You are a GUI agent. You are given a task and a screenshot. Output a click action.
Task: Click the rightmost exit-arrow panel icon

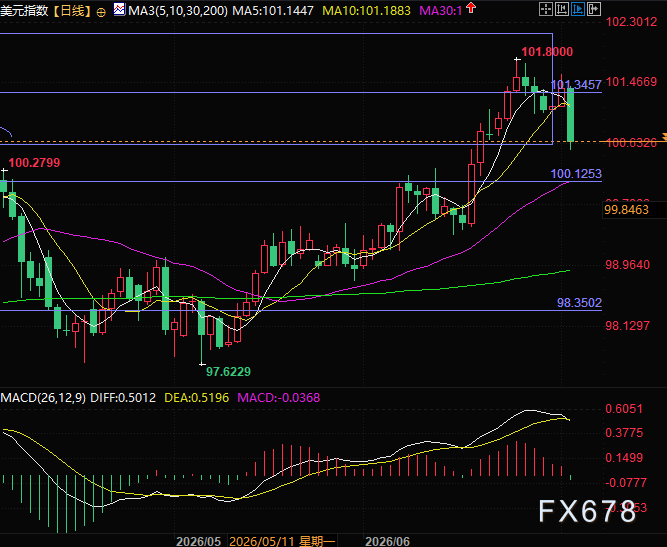point(594,9)
